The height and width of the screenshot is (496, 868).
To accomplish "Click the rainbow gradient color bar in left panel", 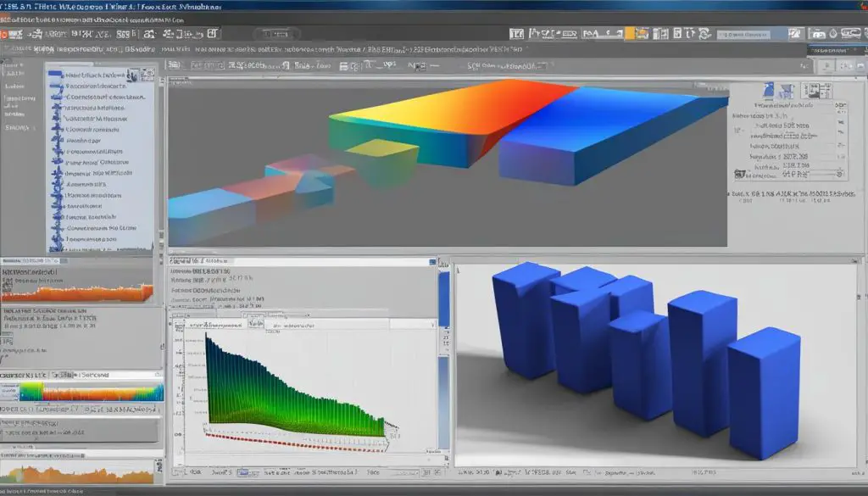I will pos(92,393).
